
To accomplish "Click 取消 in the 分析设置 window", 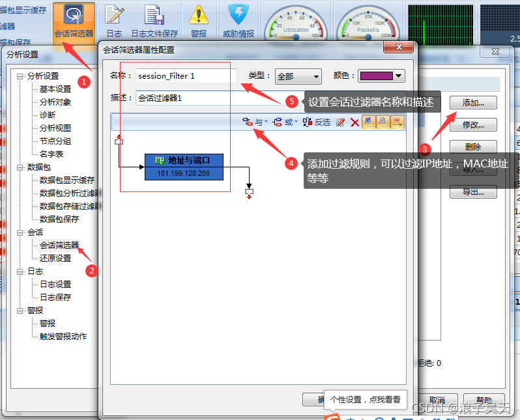I will (437, 400).
